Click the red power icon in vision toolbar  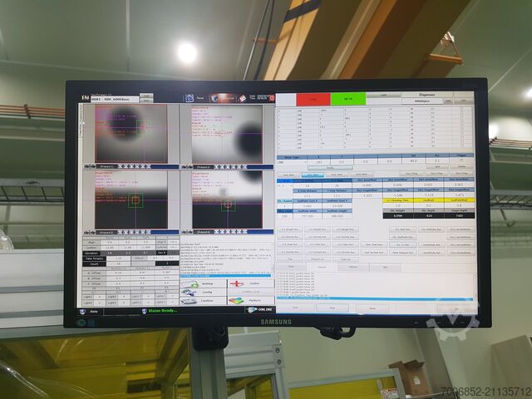click(272, 98)
